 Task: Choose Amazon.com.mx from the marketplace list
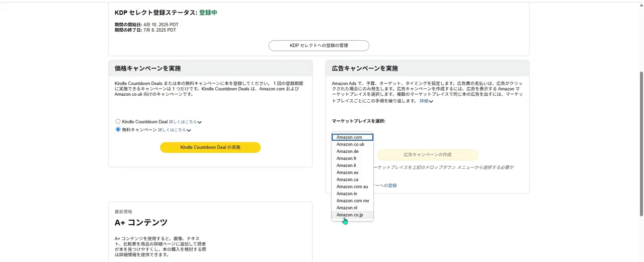coord(352,201)
